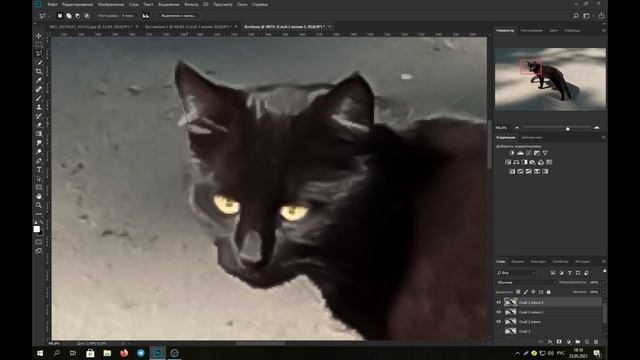Viewport: 640px width, 360px height.
Task: Select the Move tool
Action: 39,36
